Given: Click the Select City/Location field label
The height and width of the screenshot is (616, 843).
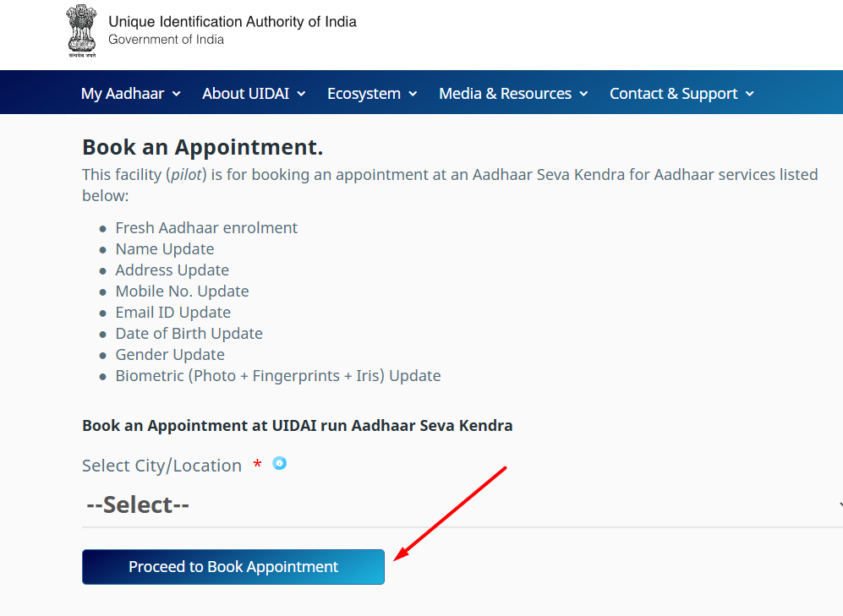Looking at the screenshot, I should pyautogui.click(x=161, y=466).
